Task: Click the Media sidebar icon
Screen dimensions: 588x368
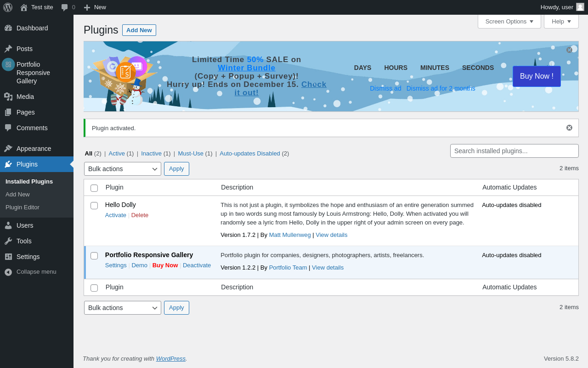Action: [8, 97]
